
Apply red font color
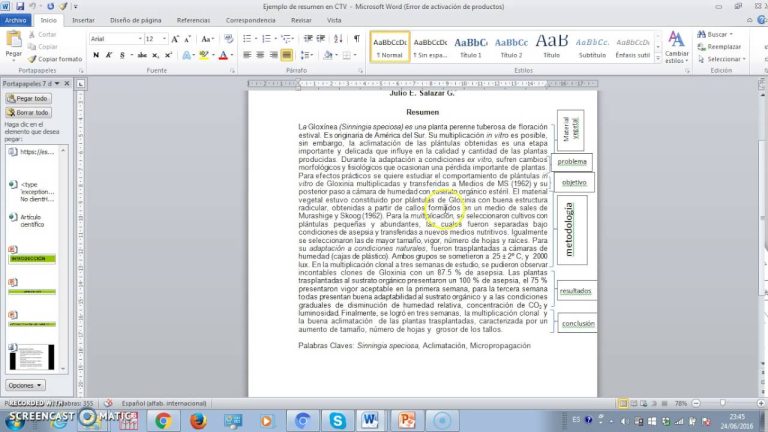pyautogui.click(x=223, y=55)
